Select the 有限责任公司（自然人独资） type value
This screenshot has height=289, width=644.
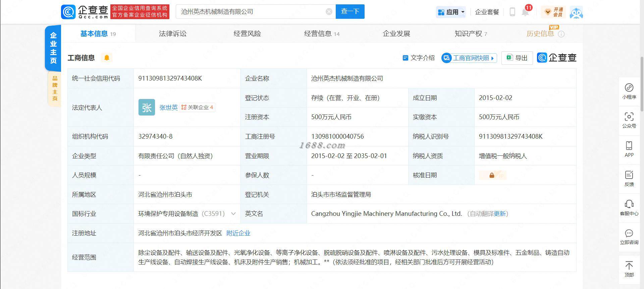[175, 156]
